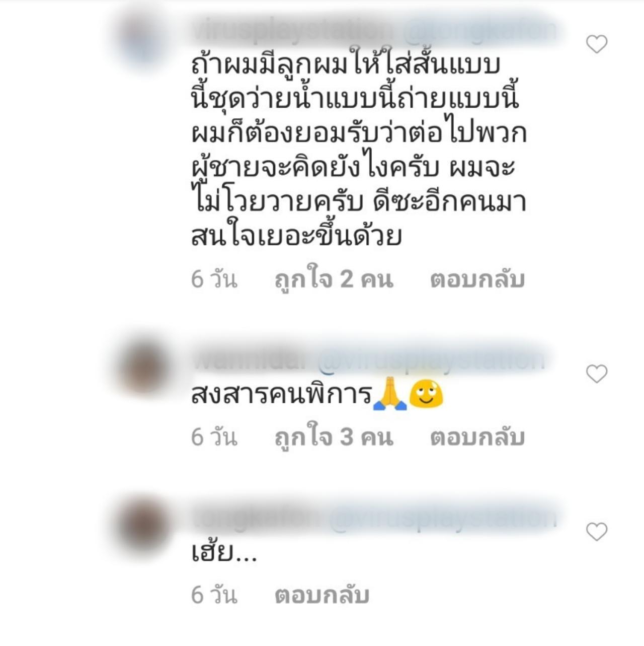Reply to the first comment via ตอบกลับ
The image size is (644, 646).
coord(477,279)
